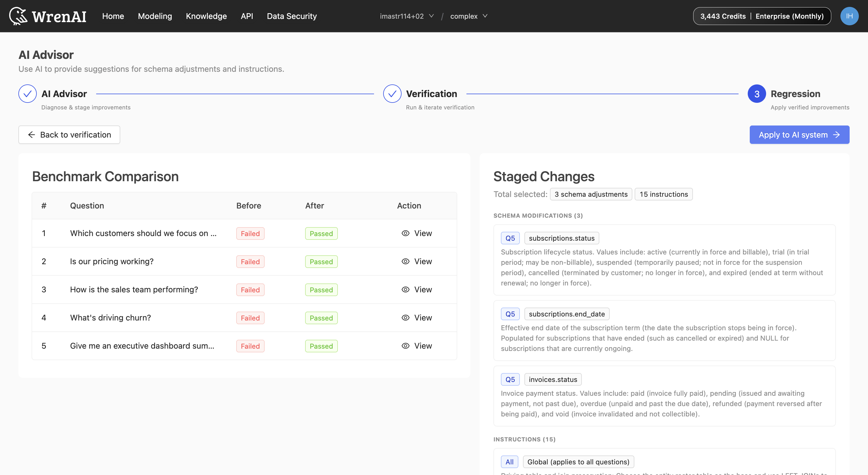This screenshot has height=475, width=868.
Task: Click Passed badge for "Is our pricing working?"
Action: (321, 262)
